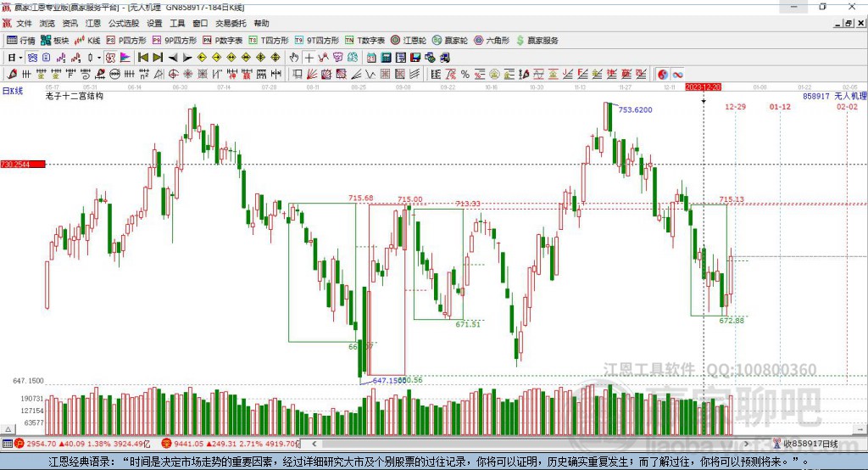868x470 pixels.
Task: Click the calendar date icon
Action: tap(371, 58)
